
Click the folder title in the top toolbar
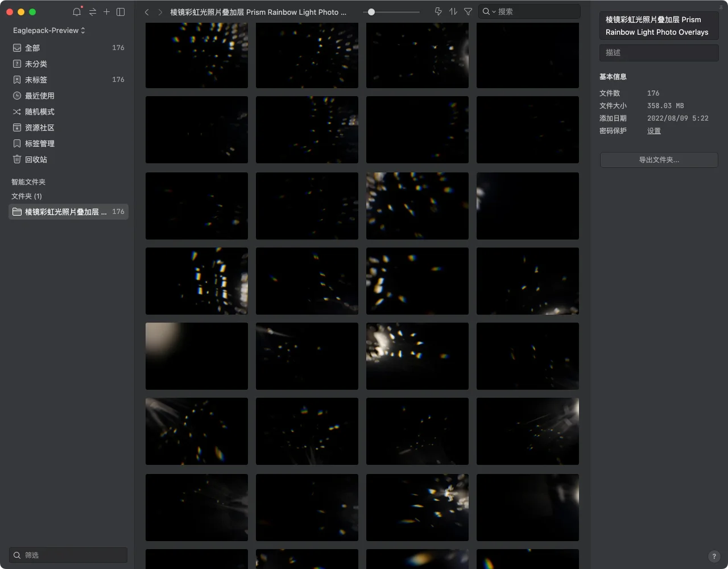[x=258, y=12]
